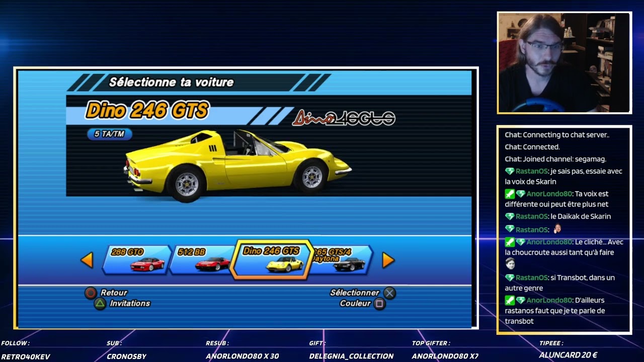The image size is (644, 362).
Task: Click the CRONOSBY subscriber name
Action: point(126,356)
